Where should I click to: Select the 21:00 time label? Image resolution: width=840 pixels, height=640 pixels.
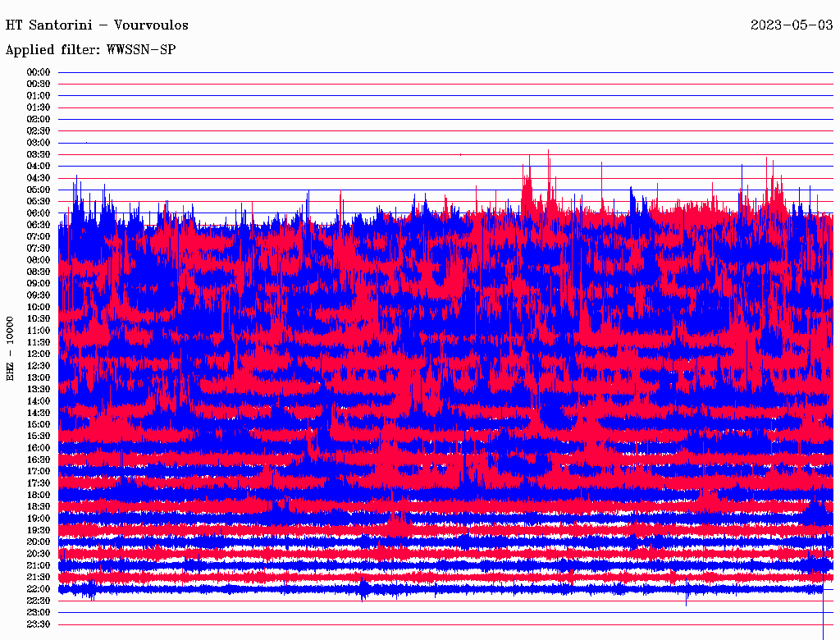click(x=39, y=565)
